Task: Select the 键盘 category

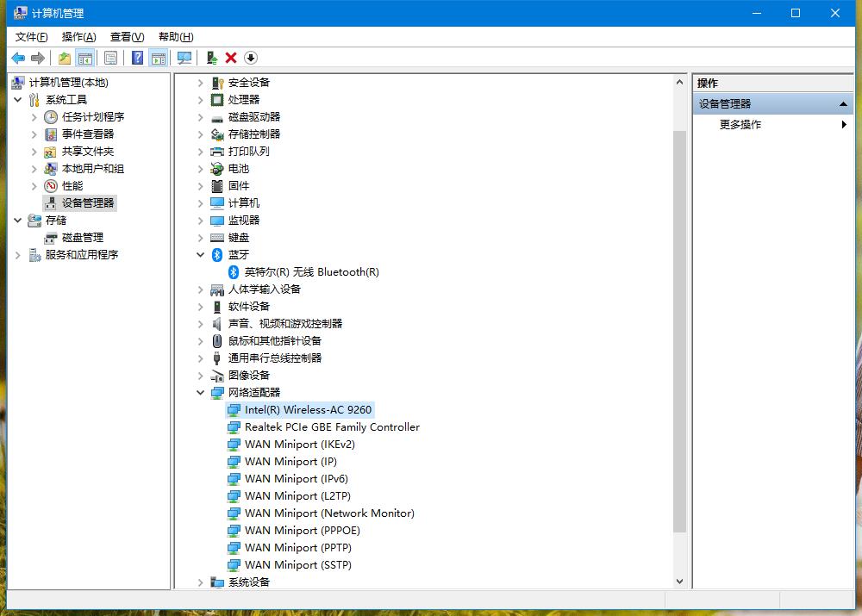Action: 239,238
